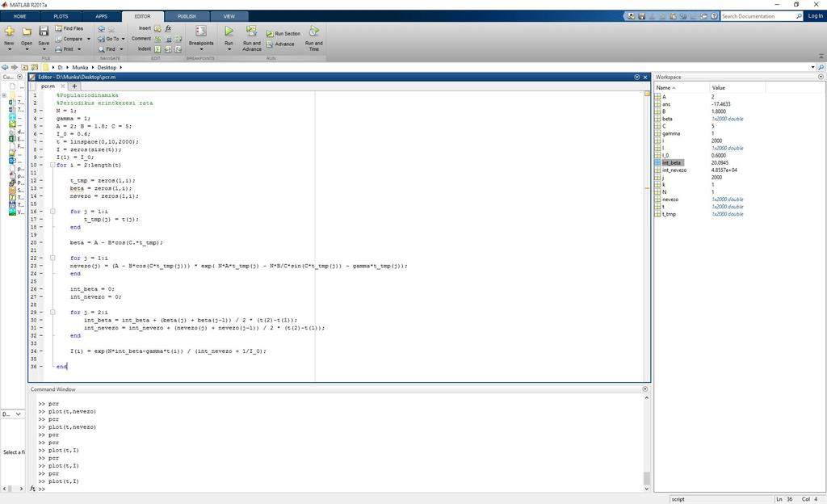The width and height of the screenshot is (827, 504).
Task: Switch to the PLOTS tab
Action: 61,16
